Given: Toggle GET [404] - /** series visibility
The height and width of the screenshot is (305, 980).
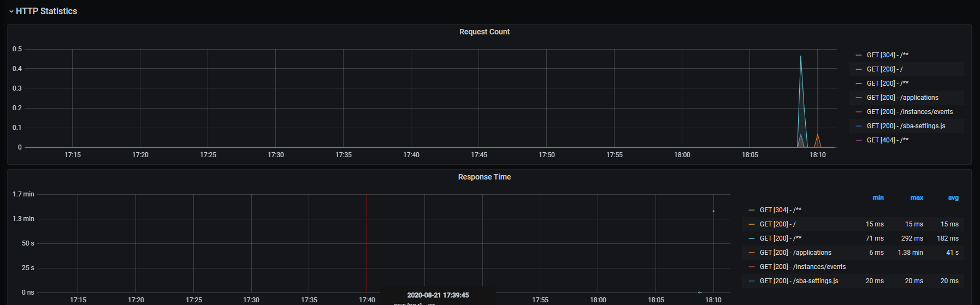Looking at the screenshot, I should tap(888, 140).
